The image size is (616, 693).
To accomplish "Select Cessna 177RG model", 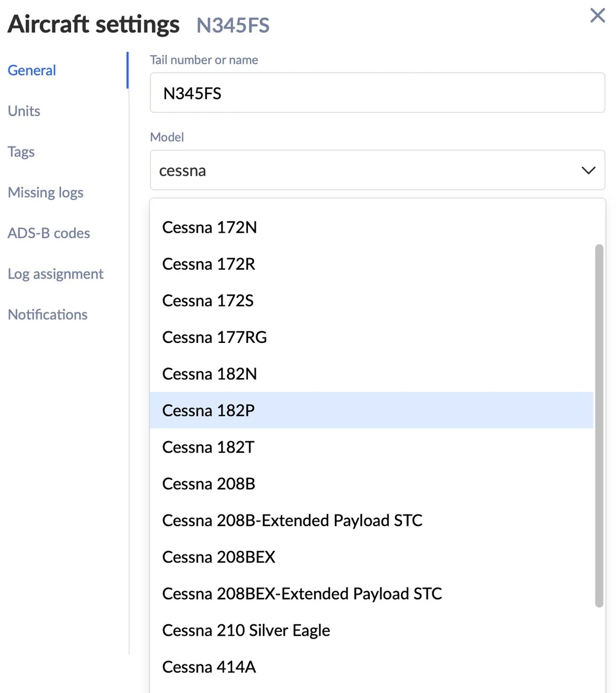I will [371, 337].
